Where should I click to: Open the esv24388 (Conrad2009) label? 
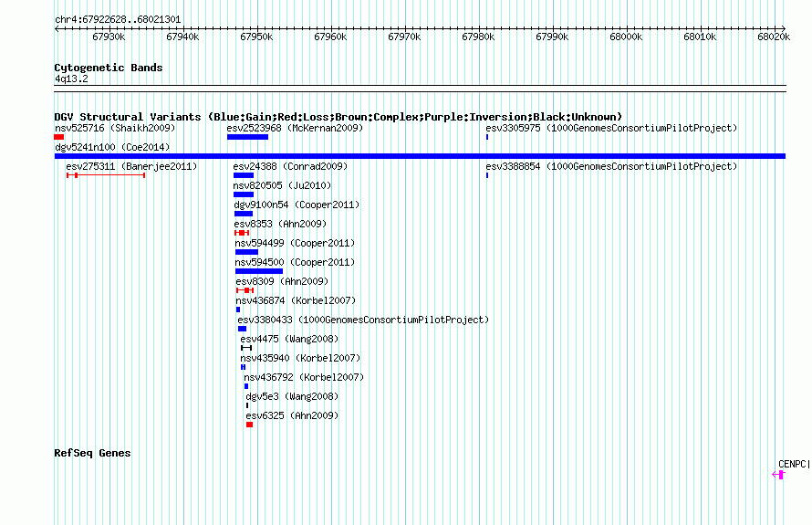pos(290,166)
